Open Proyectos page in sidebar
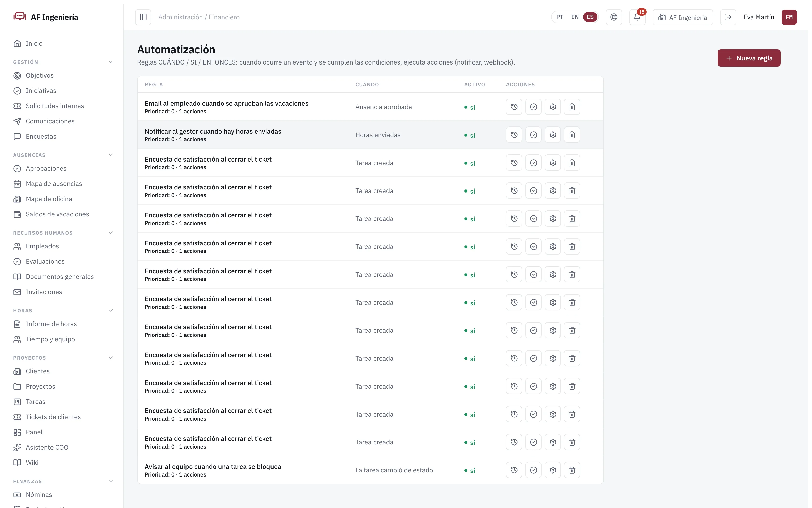Screen dimensions: 812x508 pyautogui.click(x=40, y=386)
